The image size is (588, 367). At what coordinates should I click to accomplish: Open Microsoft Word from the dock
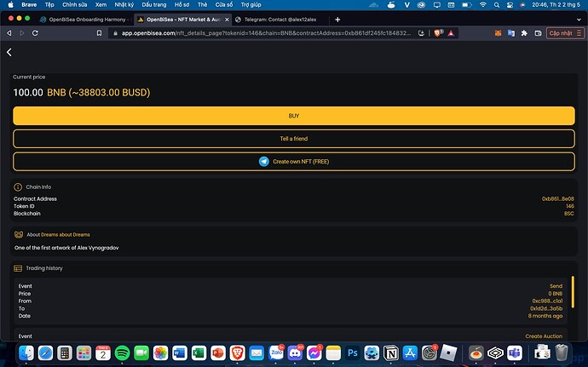(x=180, y=353)
